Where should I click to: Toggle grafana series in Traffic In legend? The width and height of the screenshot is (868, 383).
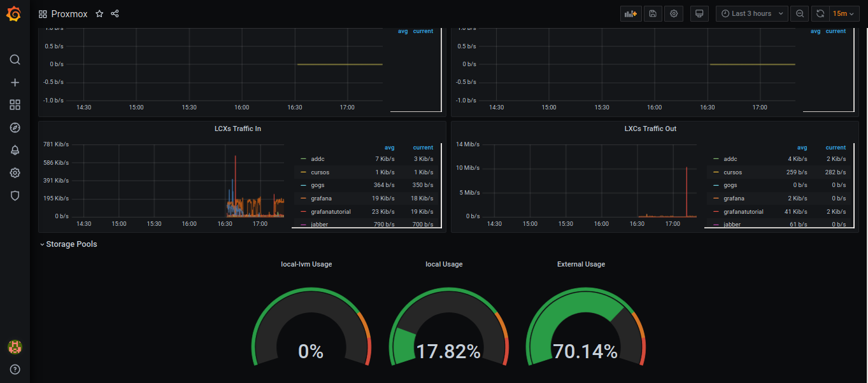click(x=322, y=198)
